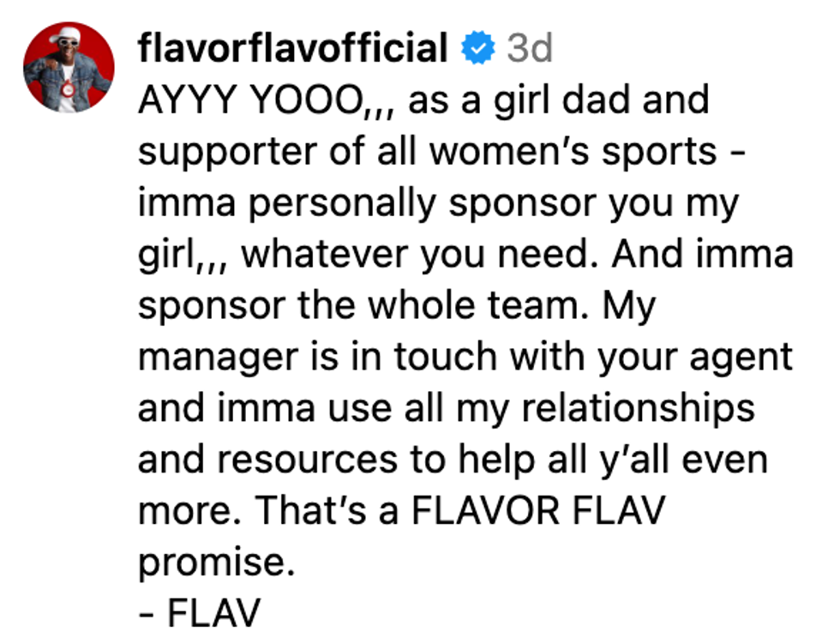Click the "- FLAV" signature line
The width and height of the screenshot is (840, 638).
tap(199, 613)
